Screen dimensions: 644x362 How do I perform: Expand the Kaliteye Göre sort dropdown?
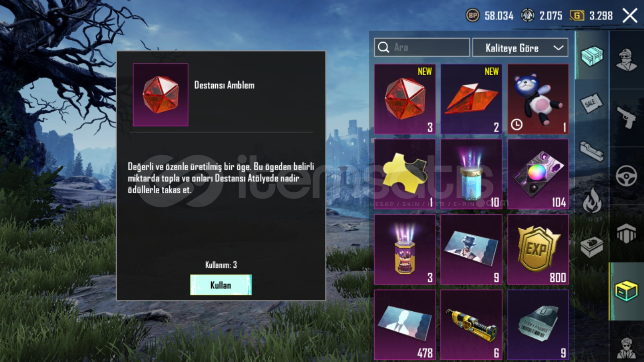[x=520, y=48]
